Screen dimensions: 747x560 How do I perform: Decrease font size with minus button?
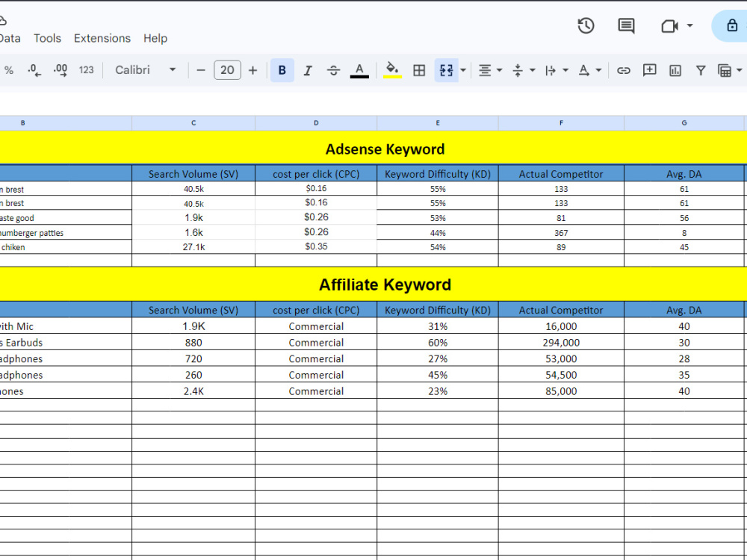201,70
